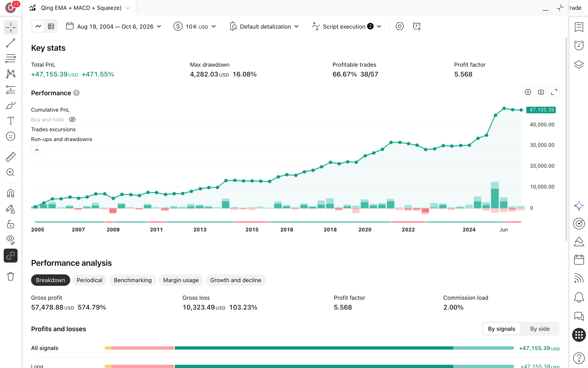Viewport: 588px width, 368px height.
Task: Open the date range dropdown
Action: [114, 27]
